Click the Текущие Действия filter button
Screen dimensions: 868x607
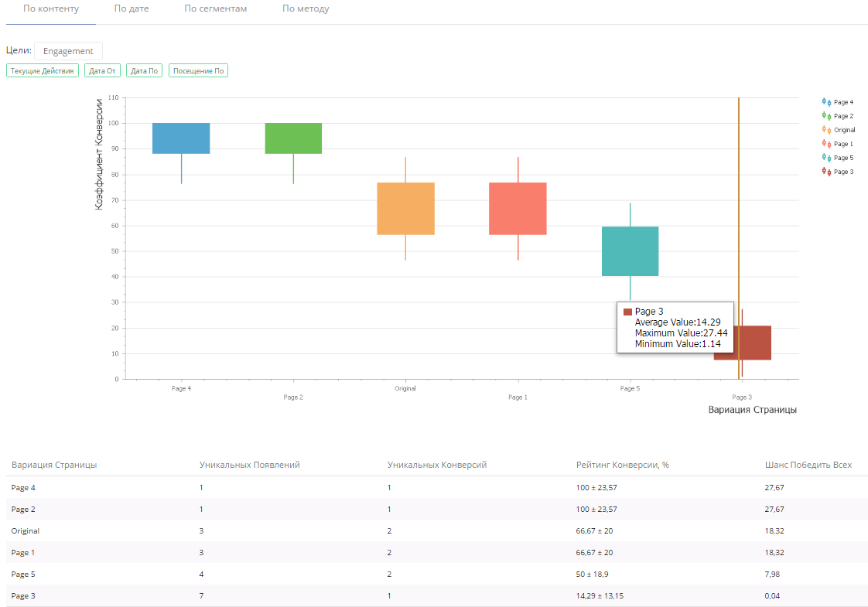coord(43,71)
